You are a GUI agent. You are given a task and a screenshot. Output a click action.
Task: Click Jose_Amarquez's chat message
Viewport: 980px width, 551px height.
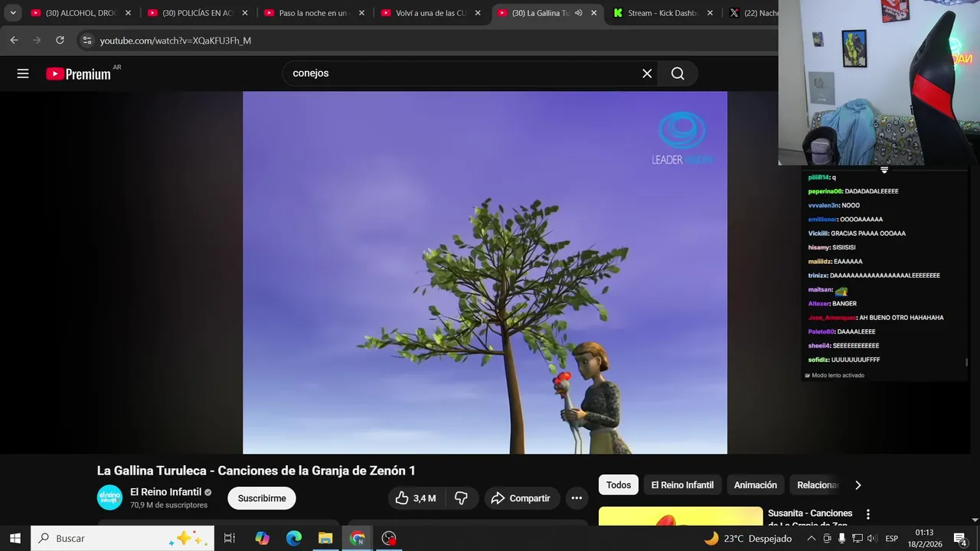[876, 318]
